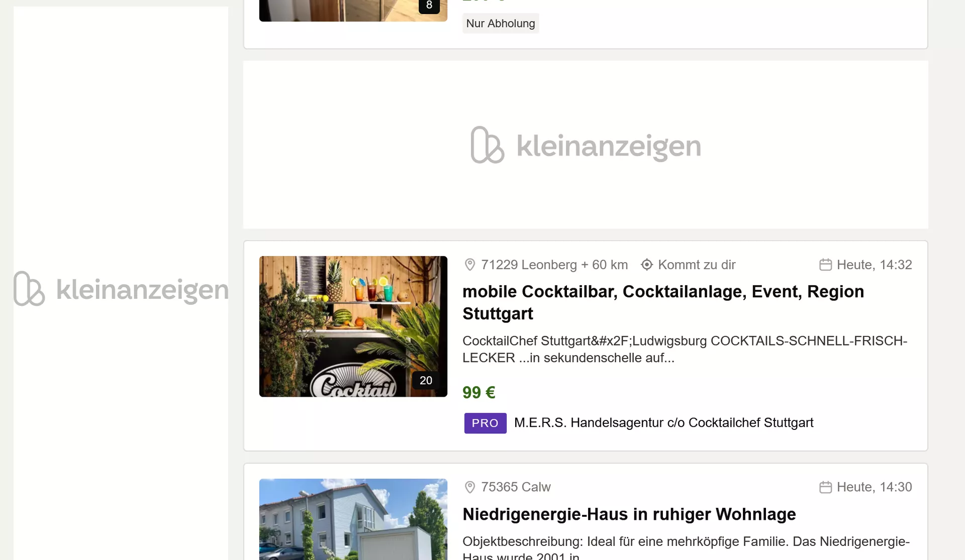Open the Niedrigenergie-Haus in ruhiger Wohnlage listing
Image resolution: width=965 pixels, height=560 pixels.
[x=629, y=514]
